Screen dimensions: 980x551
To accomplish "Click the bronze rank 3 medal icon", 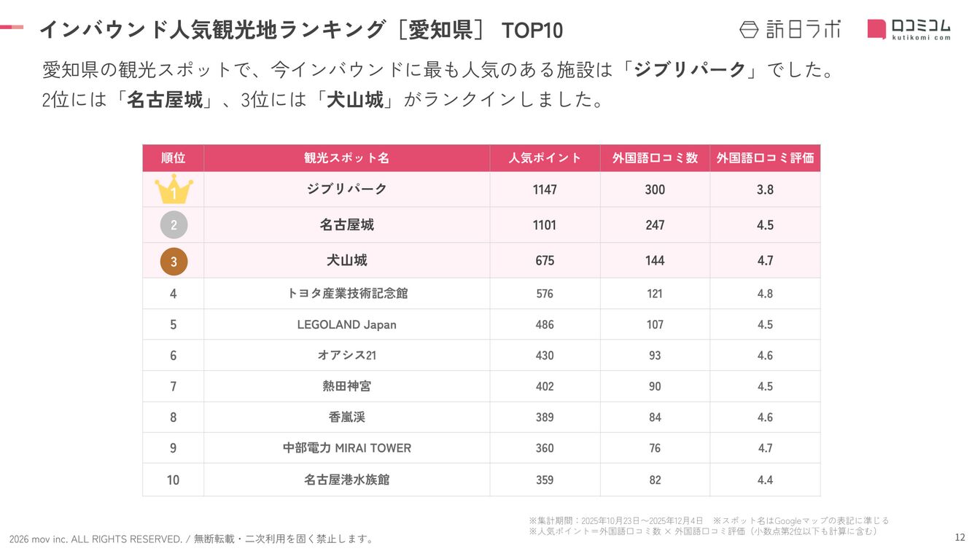I will click(174, 261).
